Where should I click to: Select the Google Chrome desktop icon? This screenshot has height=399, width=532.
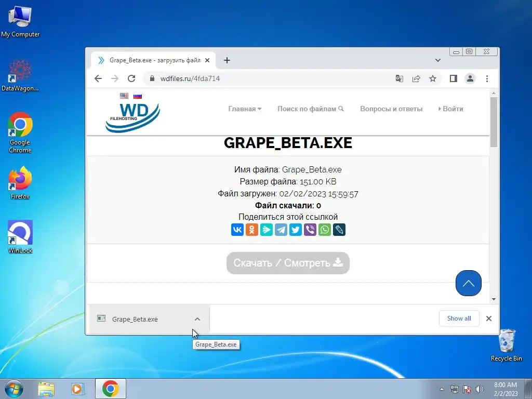click(x=20, y=132)
